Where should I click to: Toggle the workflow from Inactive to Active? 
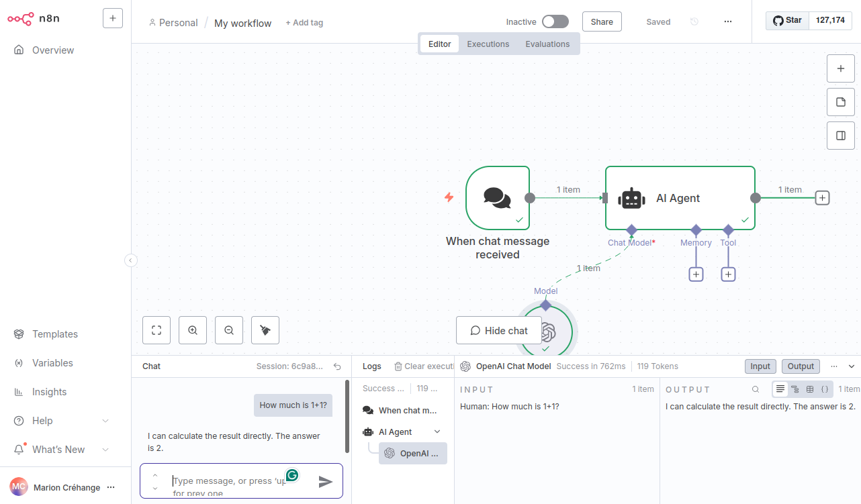click(x=555, y=21)
